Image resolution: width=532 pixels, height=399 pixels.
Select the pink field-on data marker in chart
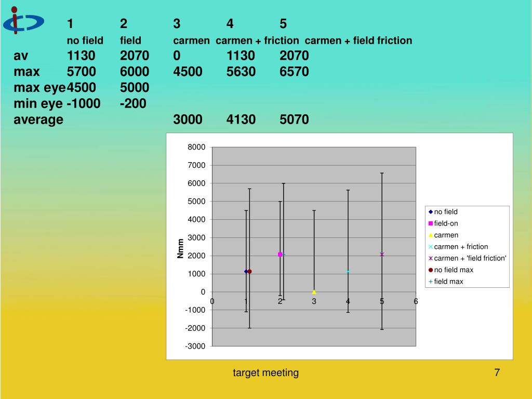pos(280,255)
